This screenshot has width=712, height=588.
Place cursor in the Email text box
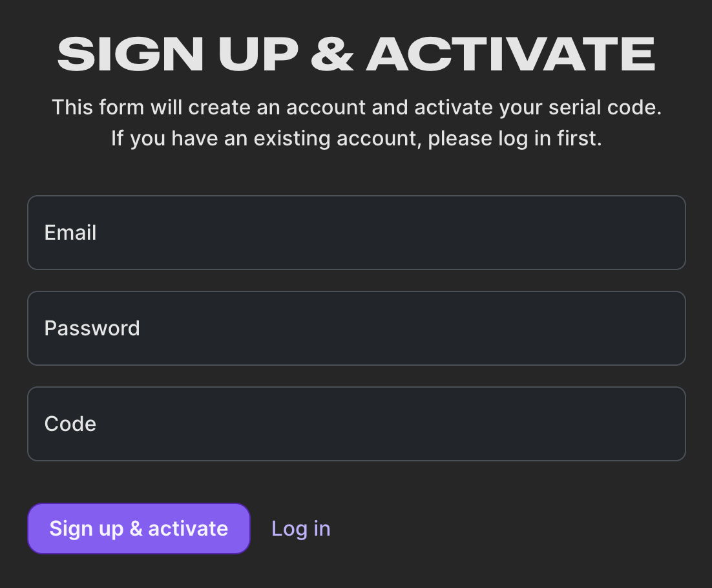pyautogui.click(x=356, y=233)
